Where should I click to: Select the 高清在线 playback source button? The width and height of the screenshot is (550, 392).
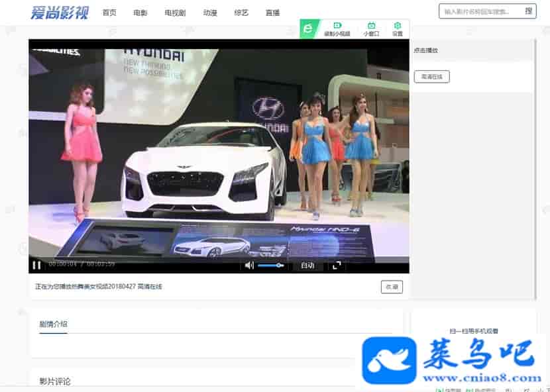(431, 77)
